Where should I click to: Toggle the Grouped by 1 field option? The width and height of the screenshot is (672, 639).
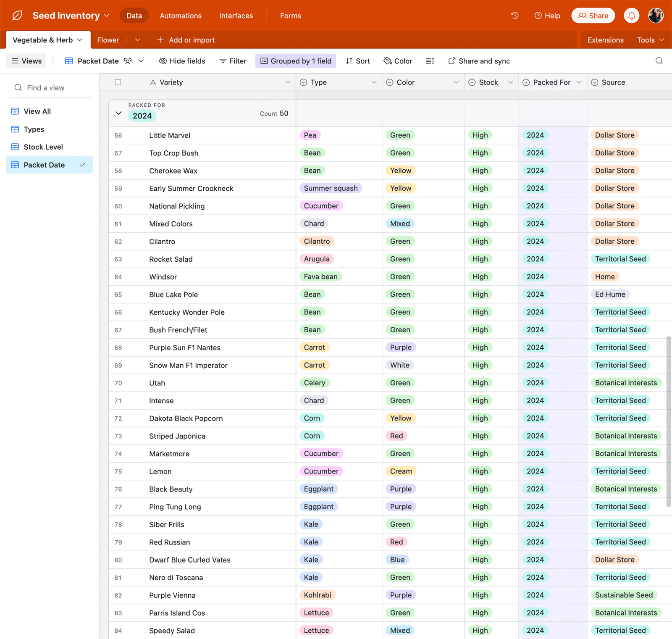pos(296,61)
